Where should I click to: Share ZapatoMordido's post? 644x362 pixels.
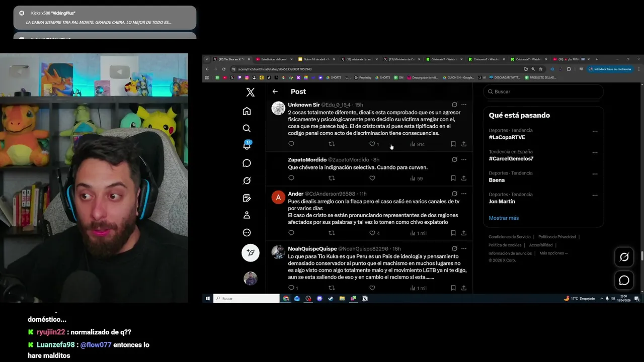[464, 178]
